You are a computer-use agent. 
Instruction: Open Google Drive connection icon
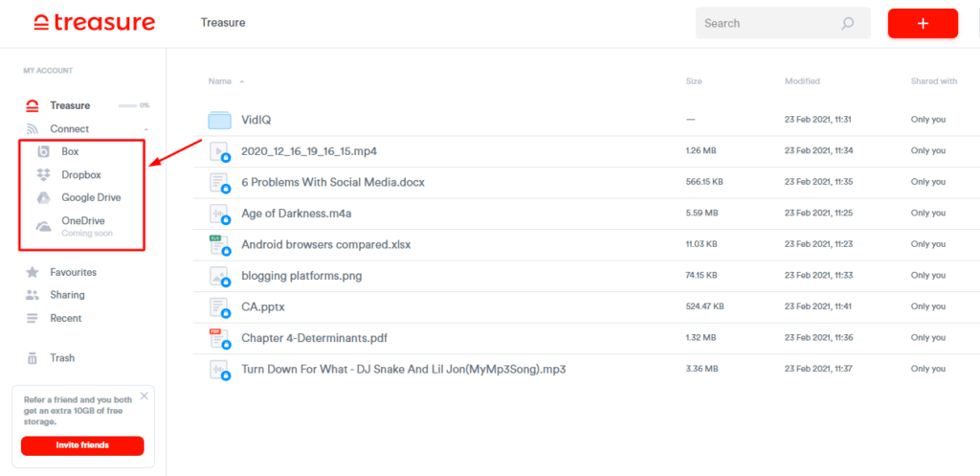pos(43,198)
